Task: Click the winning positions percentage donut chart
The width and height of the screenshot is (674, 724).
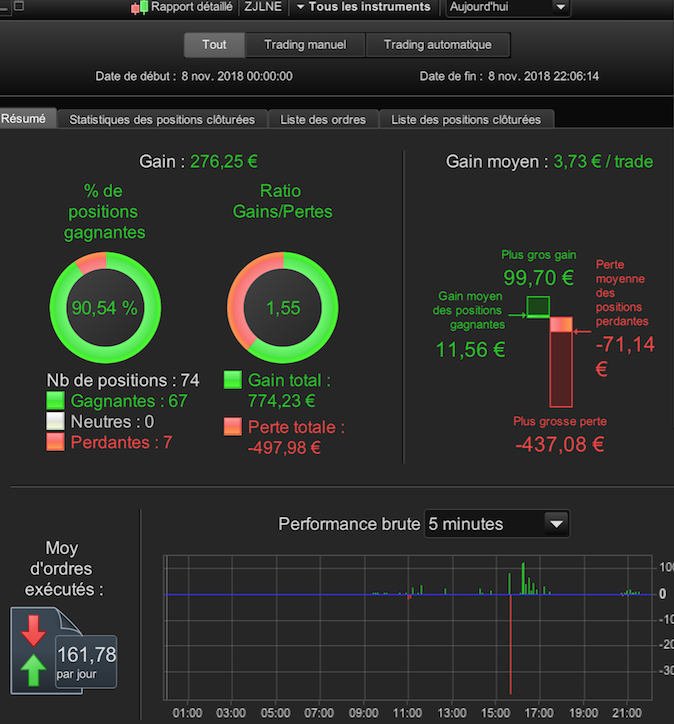Action: pos(105,308)
